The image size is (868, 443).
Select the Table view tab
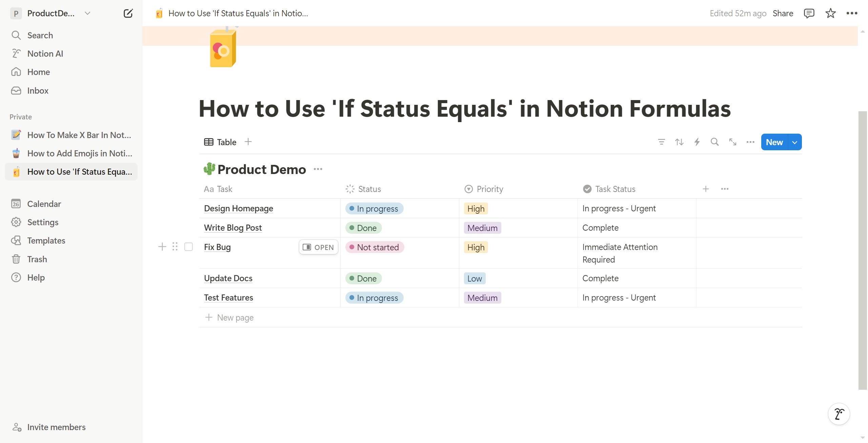coord(220,142)
